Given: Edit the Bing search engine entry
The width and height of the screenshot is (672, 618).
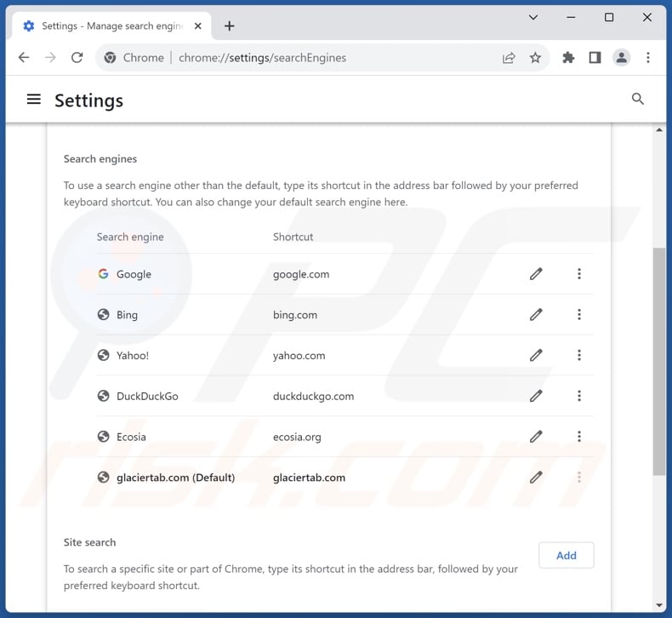Looking at the screenshot, I should pyautogui.click(x=536, y=315).
